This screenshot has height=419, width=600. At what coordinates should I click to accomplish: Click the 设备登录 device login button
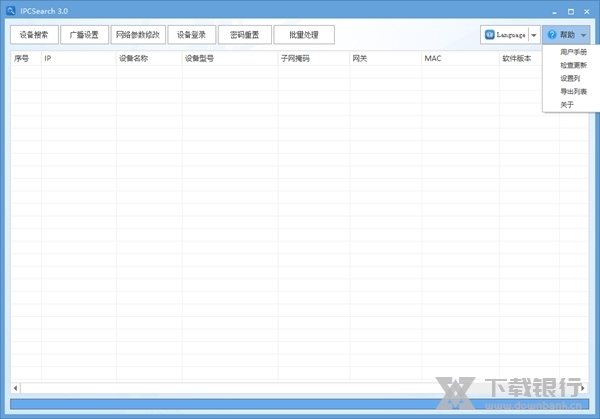191,35
